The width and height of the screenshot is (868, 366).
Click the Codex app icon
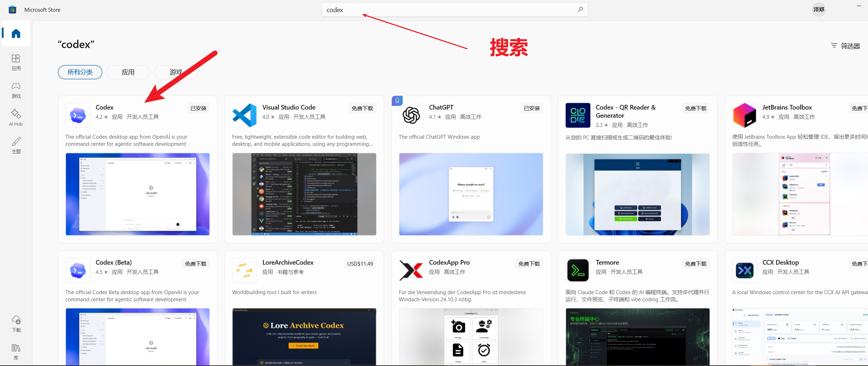[78, 115]
